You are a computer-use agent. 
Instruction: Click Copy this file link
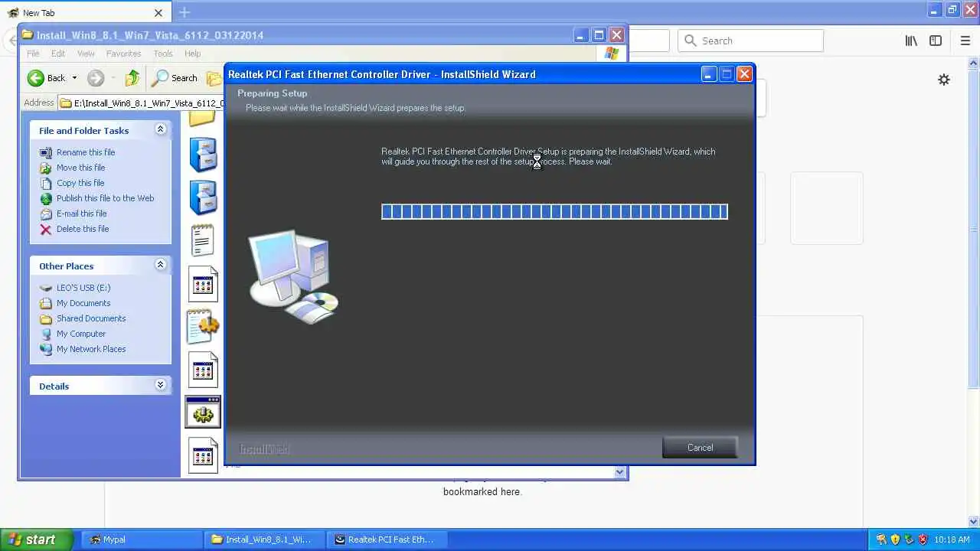click(80, 183)
